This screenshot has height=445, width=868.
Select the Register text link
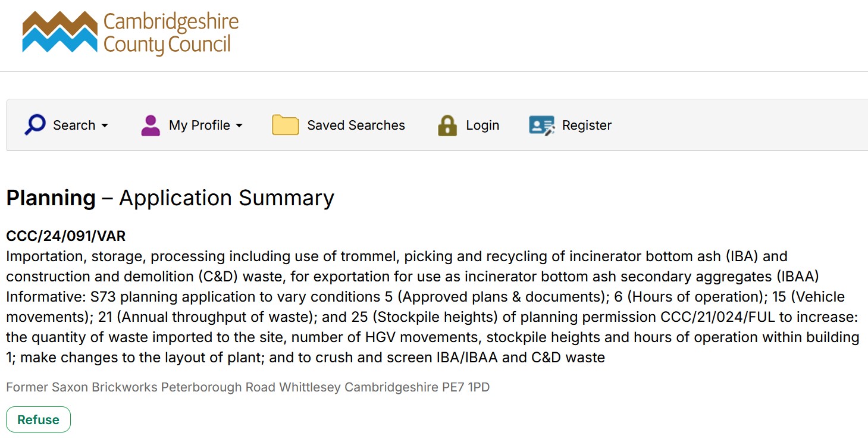587,126
